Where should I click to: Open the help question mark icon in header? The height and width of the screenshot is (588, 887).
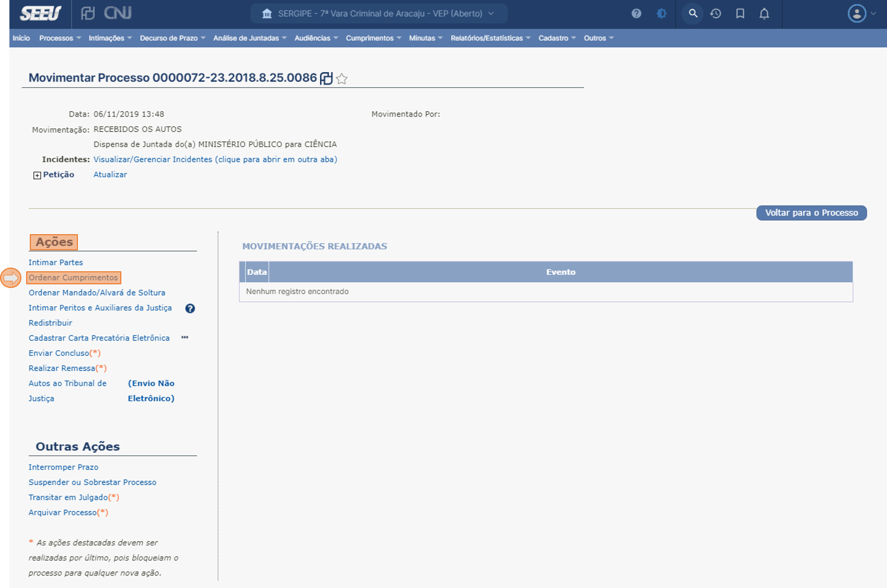636,14
